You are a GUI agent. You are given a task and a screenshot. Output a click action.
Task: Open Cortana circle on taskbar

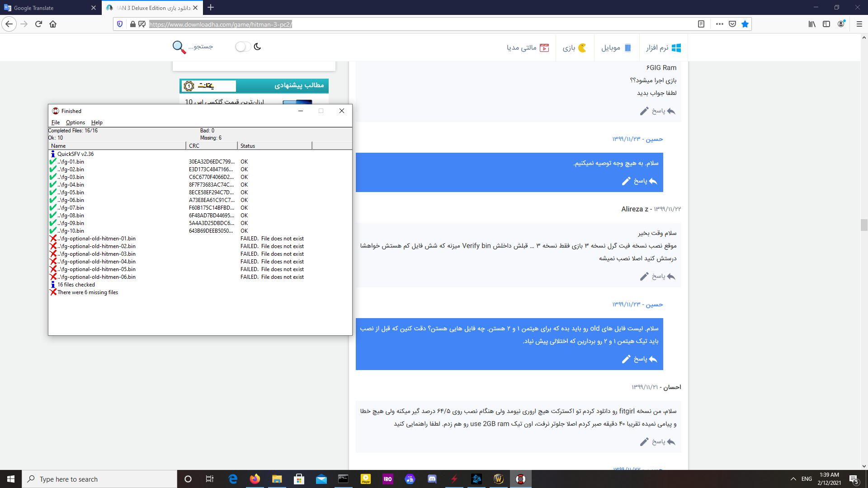pyautogui.click(x=188, y=479)
